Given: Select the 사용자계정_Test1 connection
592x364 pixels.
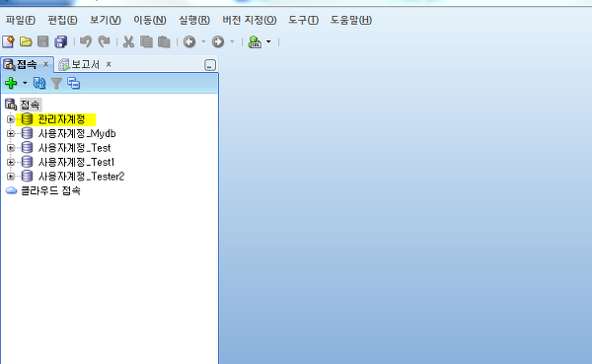Looking at the screenshot, I should 76,162.
